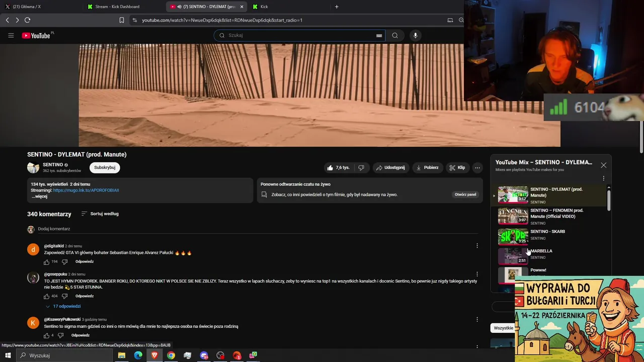Dislike the @goseppuku comment
The height and width of the screenshot is (362, 644).
(64, 296)
